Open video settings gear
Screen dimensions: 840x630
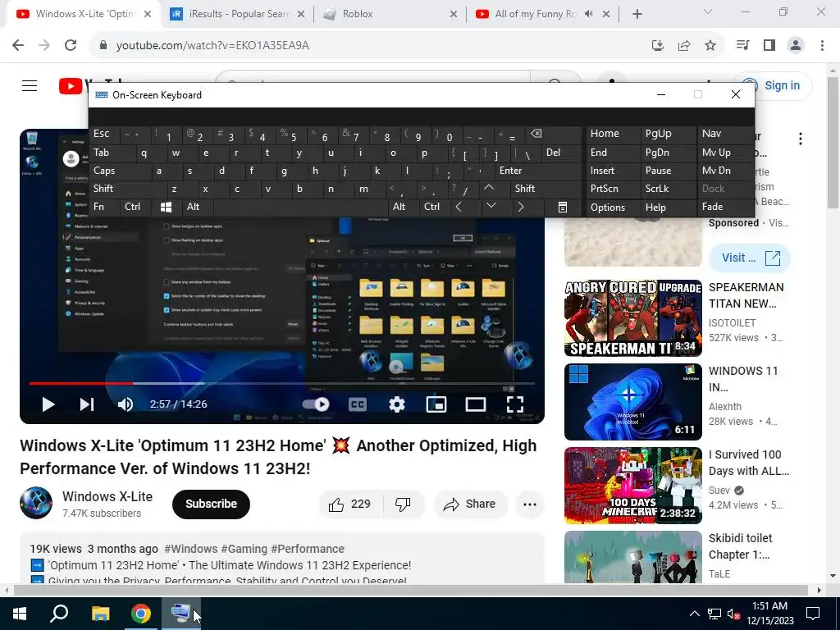click(x=396, y=404)
